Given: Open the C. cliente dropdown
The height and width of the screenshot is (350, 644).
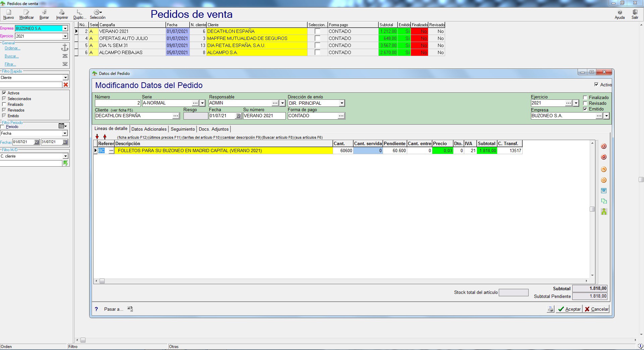Looking at the screenshot, I should point(66,156).
